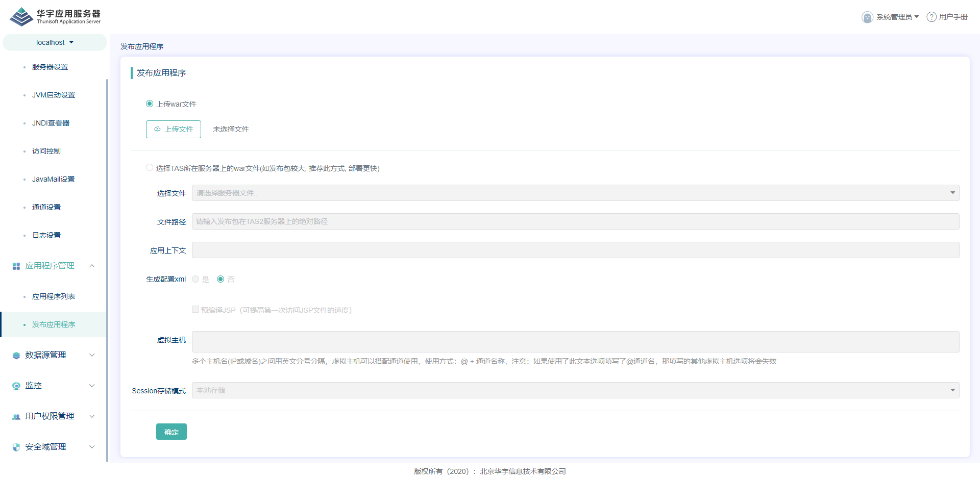Click the virtual host text field
This screenshot has width=980, height=478.
tap(575, 342)
